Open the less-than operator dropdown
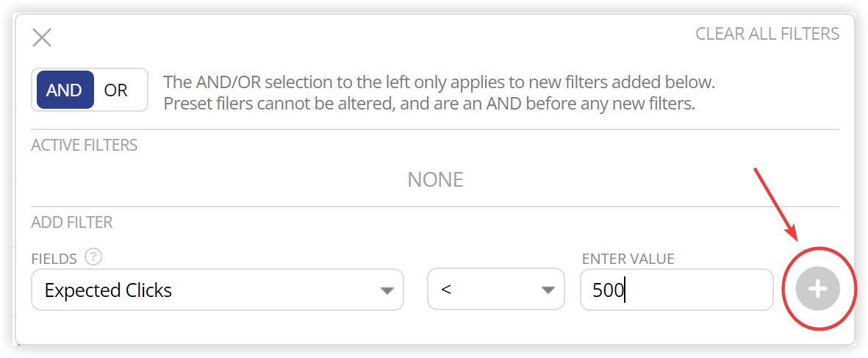 point(496,290)
